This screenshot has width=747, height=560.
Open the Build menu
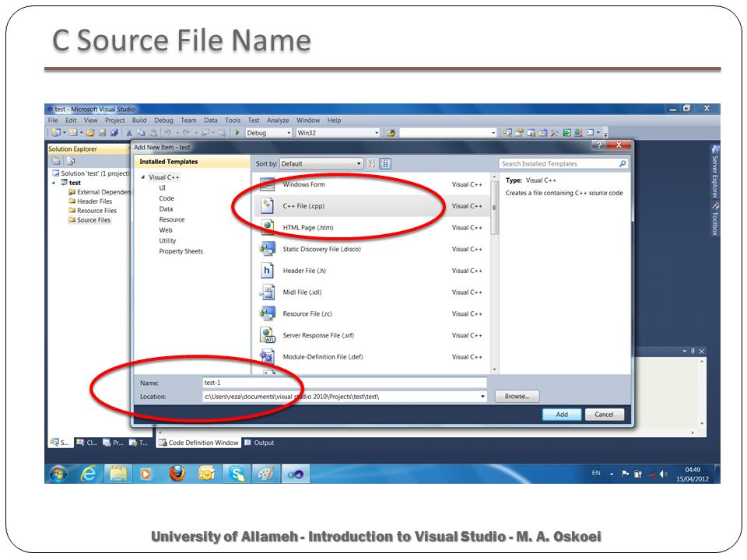[x=139, y=121]
